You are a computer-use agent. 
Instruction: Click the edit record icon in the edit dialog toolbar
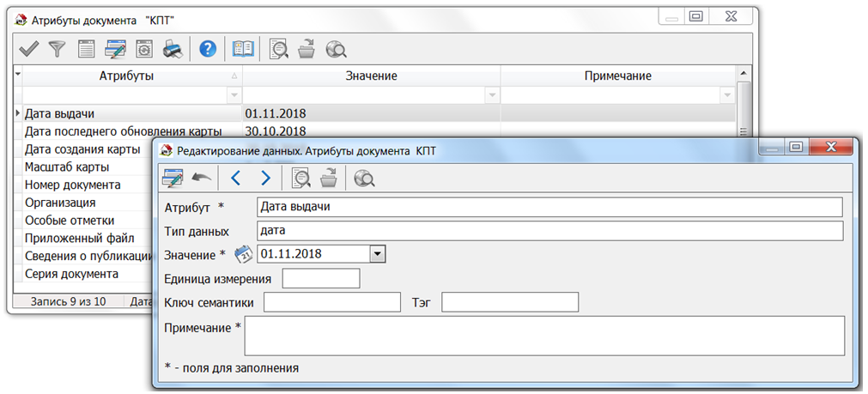[x=173, y=178]
